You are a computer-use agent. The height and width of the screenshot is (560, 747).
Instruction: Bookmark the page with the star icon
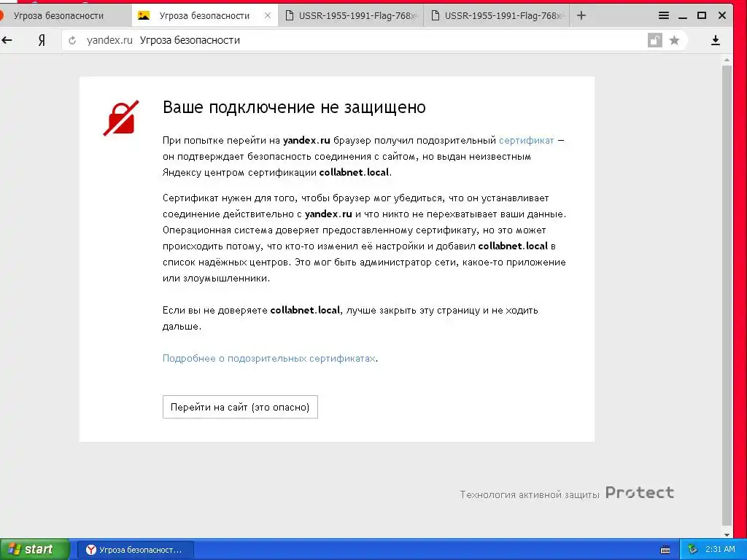coord(674,41)
